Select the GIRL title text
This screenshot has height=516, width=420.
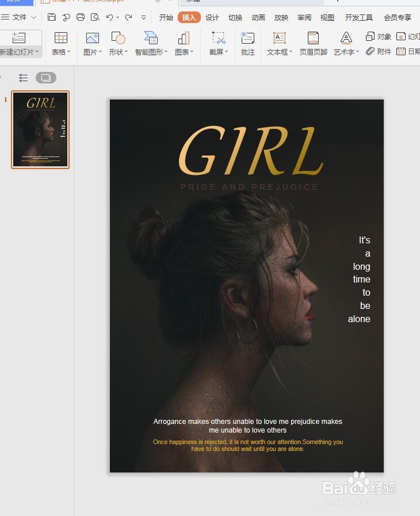coord(251,150)
